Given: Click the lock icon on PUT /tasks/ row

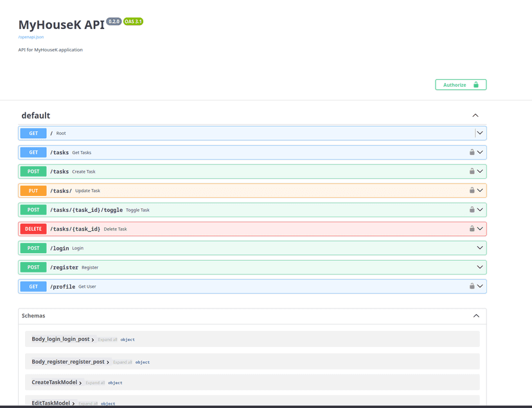Looking at the screenshot, I should [x=472, y=191].
